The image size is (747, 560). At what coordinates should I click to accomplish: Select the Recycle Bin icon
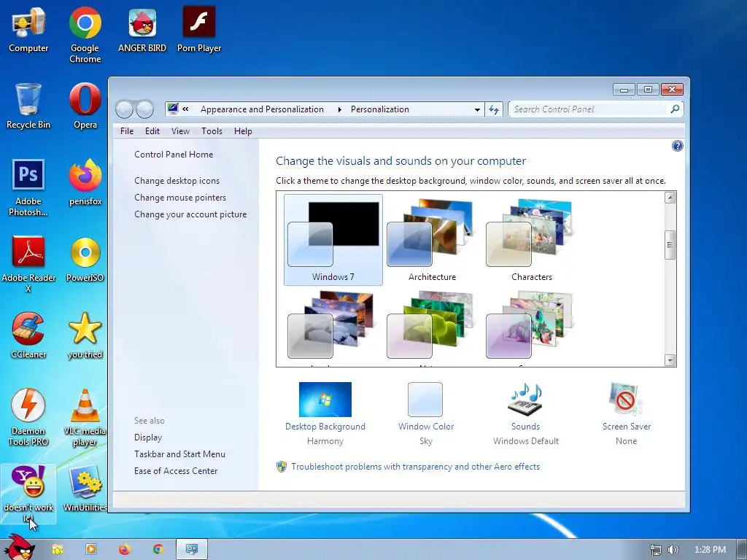coord(28,106)
